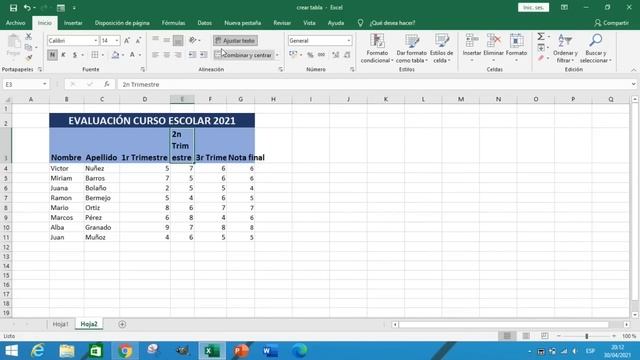Click the Name Box showing E3
The image size is (640, 360).
pyautogui.click(x=25, y=84)
